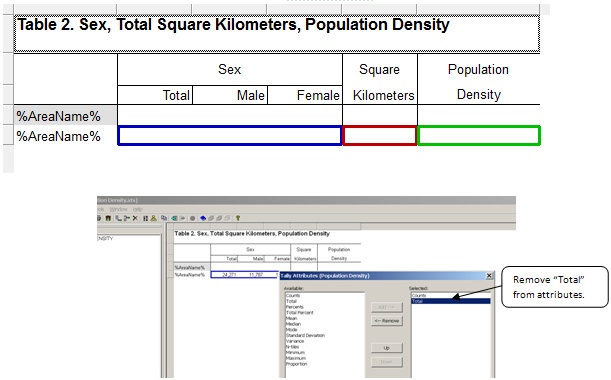Select Variance in the Available list
Viewport: 611px width, 380px height.
pyautogui.click(x=295, y=341)
